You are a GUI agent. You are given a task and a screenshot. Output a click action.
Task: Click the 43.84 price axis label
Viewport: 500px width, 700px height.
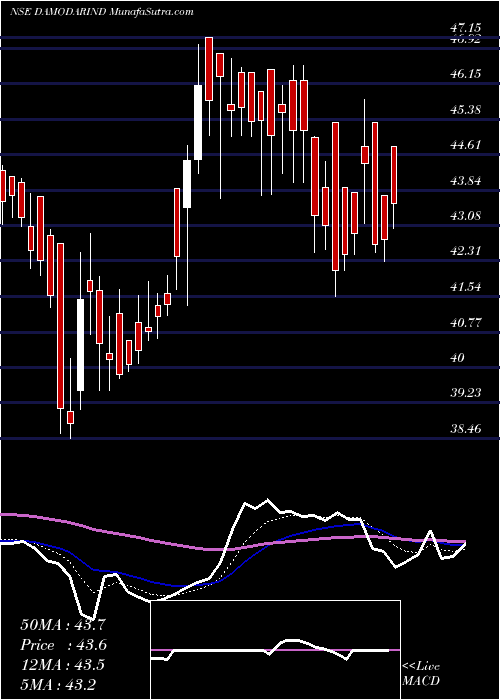point(465,181)
